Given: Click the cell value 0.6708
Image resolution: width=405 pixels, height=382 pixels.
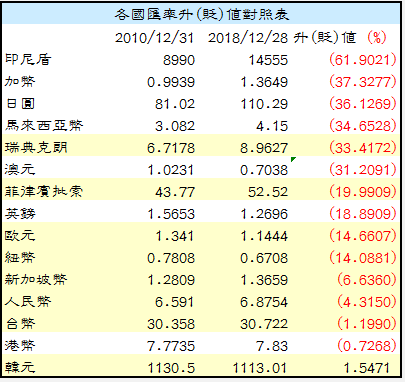Looking at the screenshot, I should coord(264,258).
